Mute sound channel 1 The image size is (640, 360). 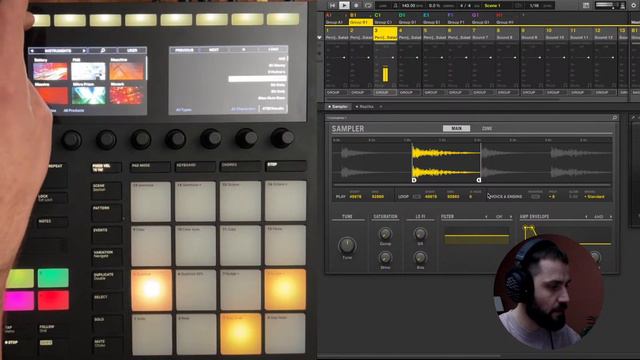click(x=331, y=86)
